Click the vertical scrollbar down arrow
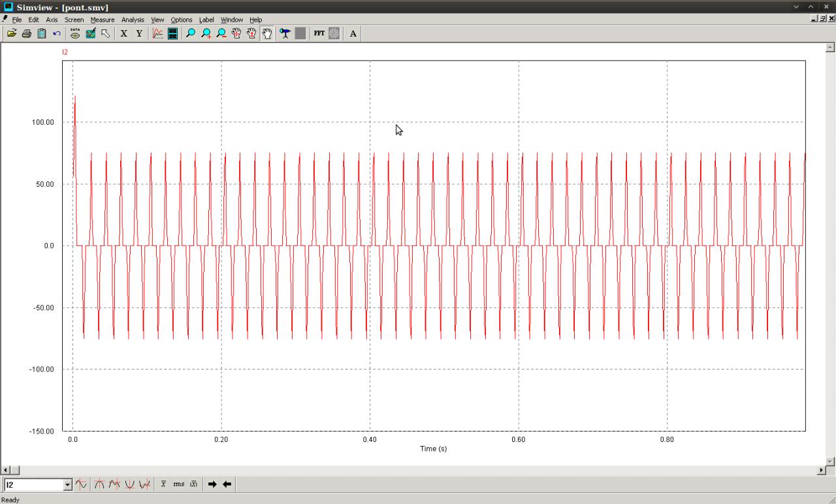Viewport: 836px width, 504px height. pos(831,461)
